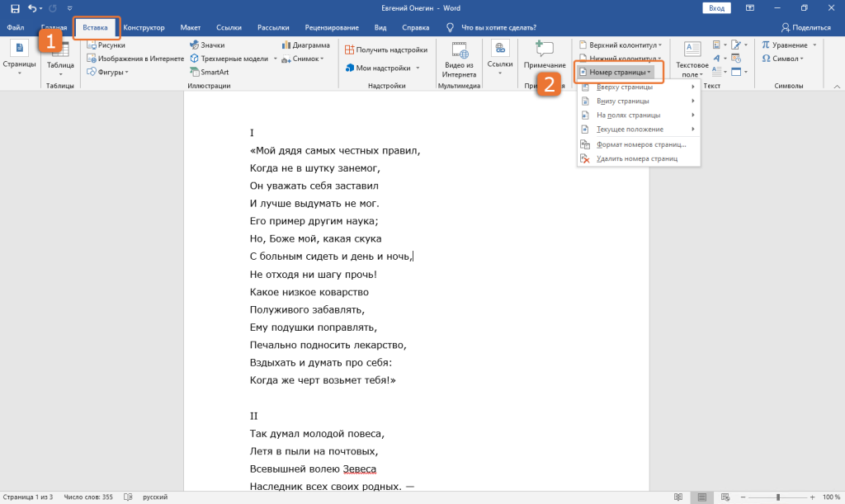Open the Трехмерные модели dropdown arrow

(x=276, y=59)
